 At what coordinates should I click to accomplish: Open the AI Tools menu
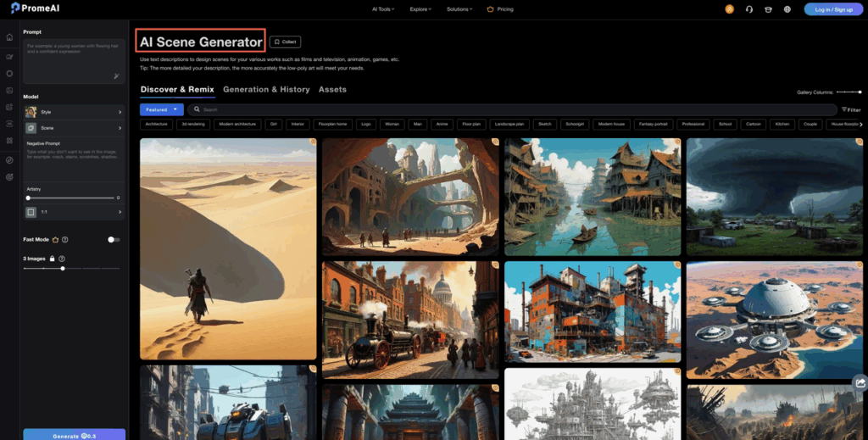point(383,8)
